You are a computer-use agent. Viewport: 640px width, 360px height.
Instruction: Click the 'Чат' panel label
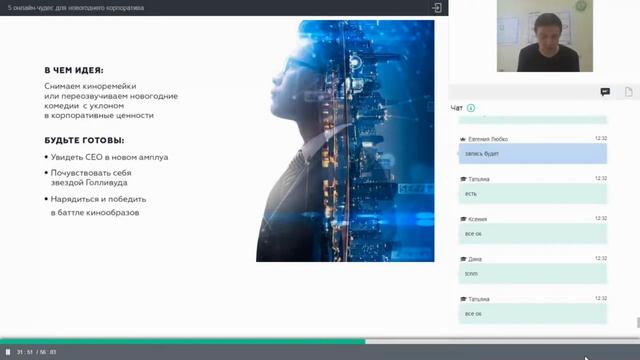coord(457,108)
